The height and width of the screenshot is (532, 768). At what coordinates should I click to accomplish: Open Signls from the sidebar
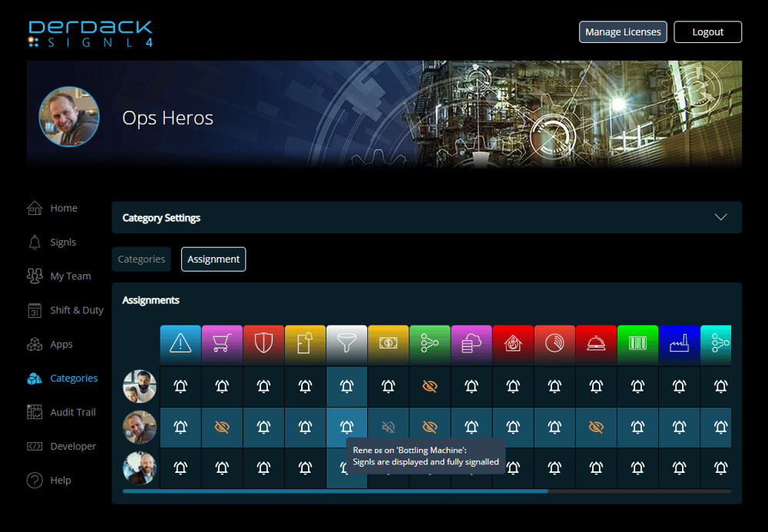(x=62, y=243)
